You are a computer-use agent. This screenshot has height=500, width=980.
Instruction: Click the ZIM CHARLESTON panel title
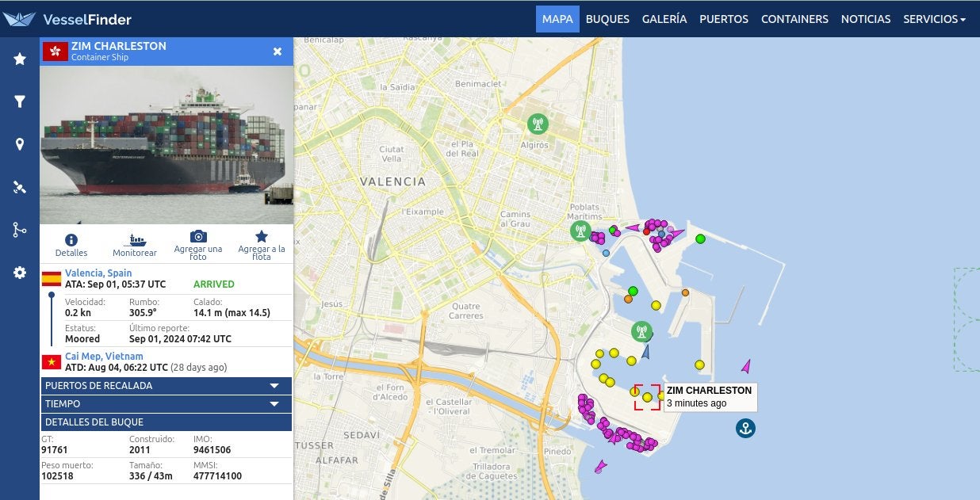[x=119, y=46]
